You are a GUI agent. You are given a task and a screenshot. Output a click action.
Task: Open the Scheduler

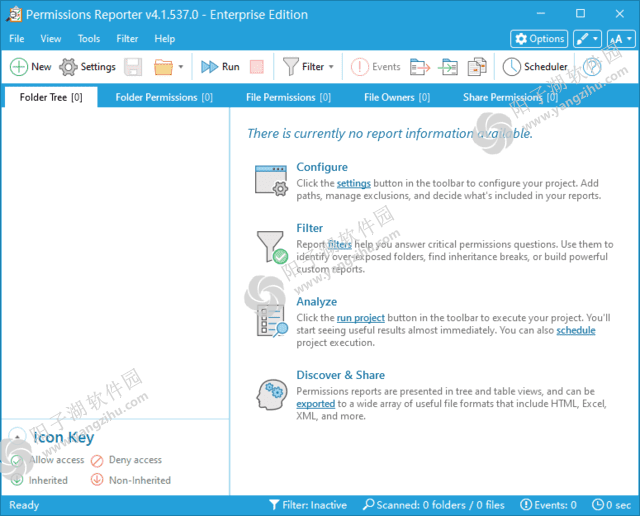pyautogui.click(x=535, y=67)
